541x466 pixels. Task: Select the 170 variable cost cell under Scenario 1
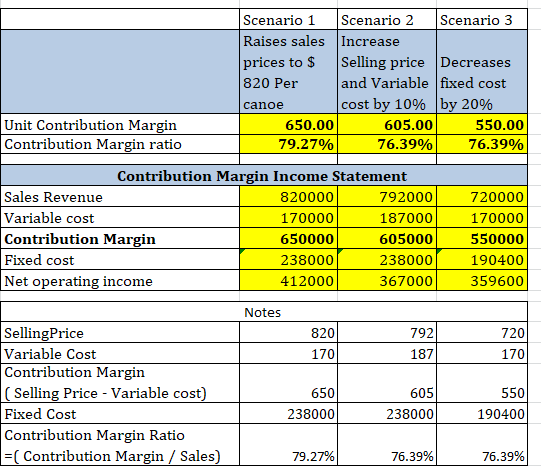pyautogui.click(x=288, y=354)
